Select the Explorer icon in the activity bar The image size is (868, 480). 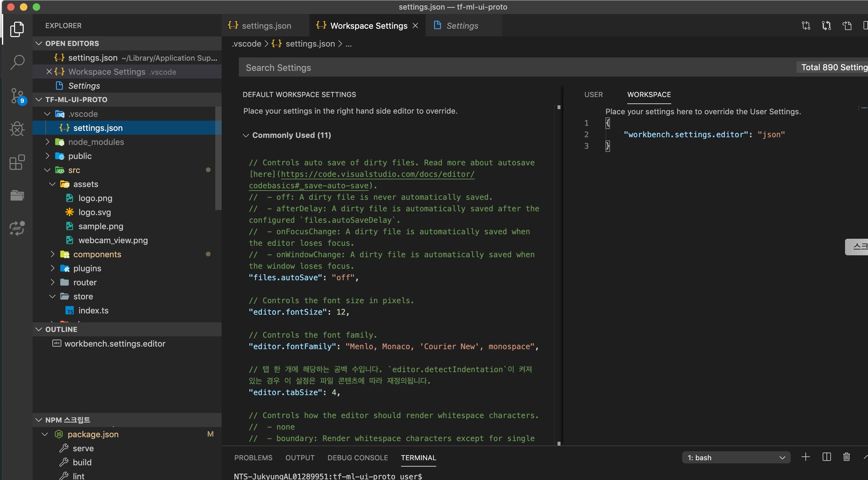click(x=17, y=29)
